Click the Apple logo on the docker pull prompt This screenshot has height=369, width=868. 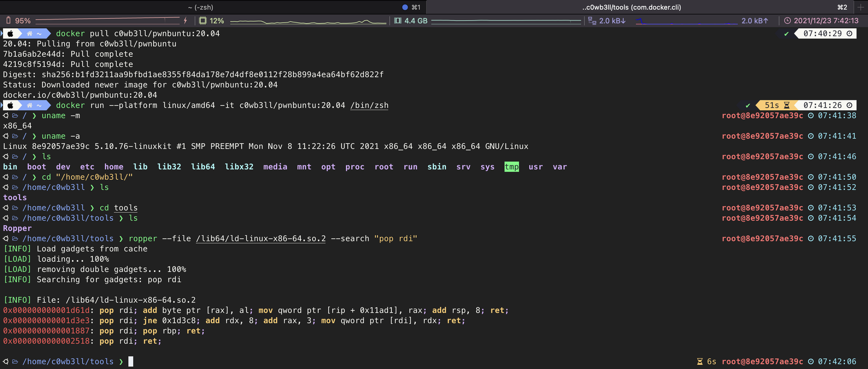tap(10, 33)
